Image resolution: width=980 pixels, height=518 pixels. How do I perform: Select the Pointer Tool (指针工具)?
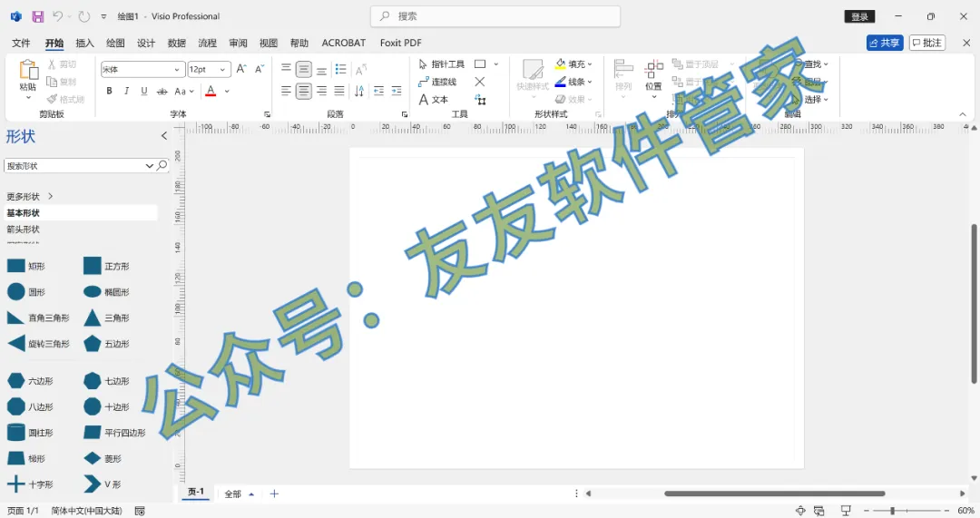441,64
